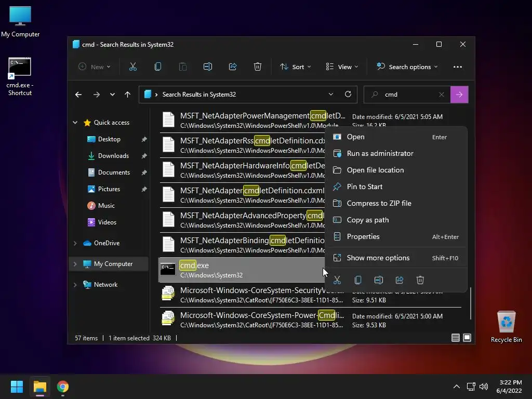
Task: Expand the address bar history dropdown
Action: (331, 95)
